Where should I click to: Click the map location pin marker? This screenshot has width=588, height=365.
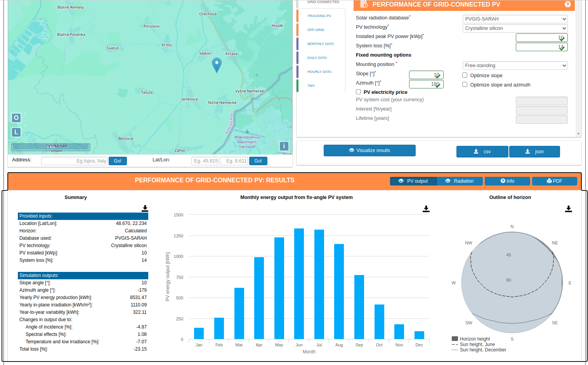217,64
